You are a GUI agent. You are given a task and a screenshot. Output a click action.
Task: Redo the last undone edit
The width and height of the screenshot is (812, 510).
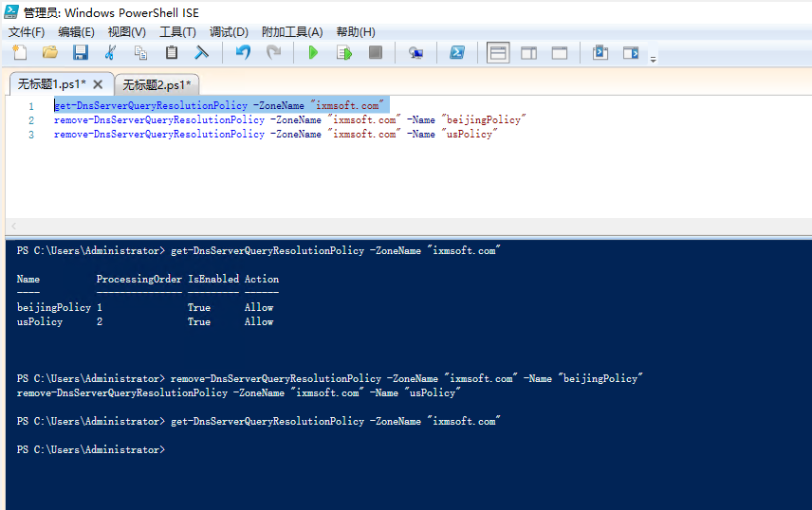(273, 53)
